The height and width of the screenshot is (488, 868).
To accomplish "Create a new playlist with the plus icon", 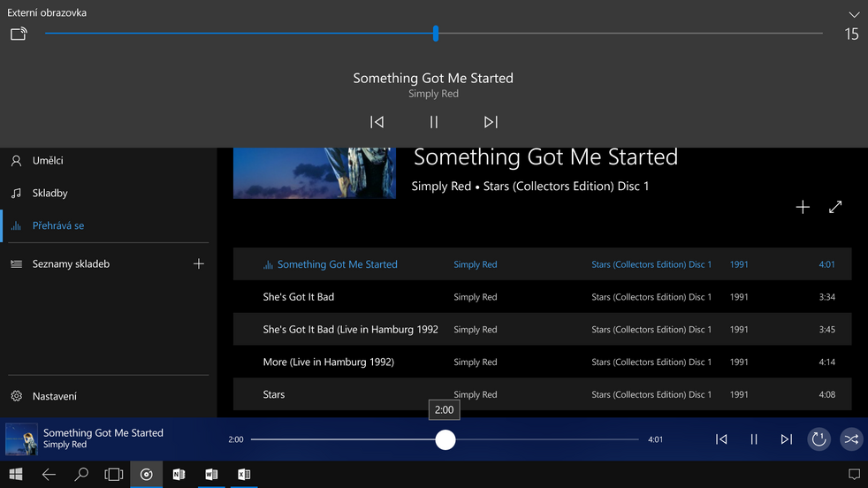I will pos(199,263).
